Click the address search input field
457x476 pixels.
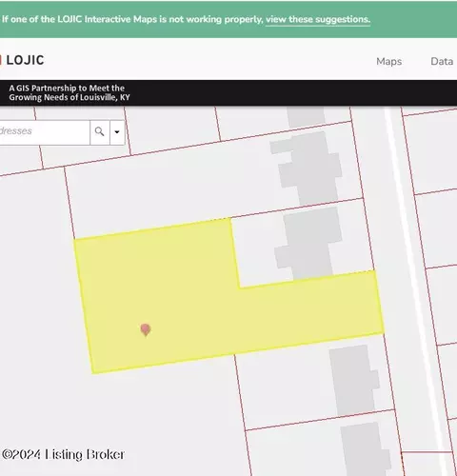pos(45,131)
